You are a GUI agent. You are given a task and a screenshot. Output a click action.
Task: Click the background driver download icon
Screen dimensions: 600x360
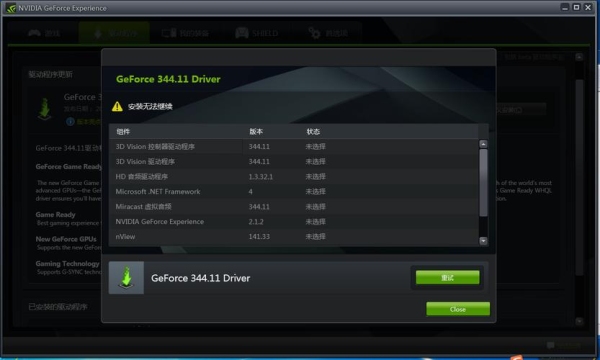(44, 109)
